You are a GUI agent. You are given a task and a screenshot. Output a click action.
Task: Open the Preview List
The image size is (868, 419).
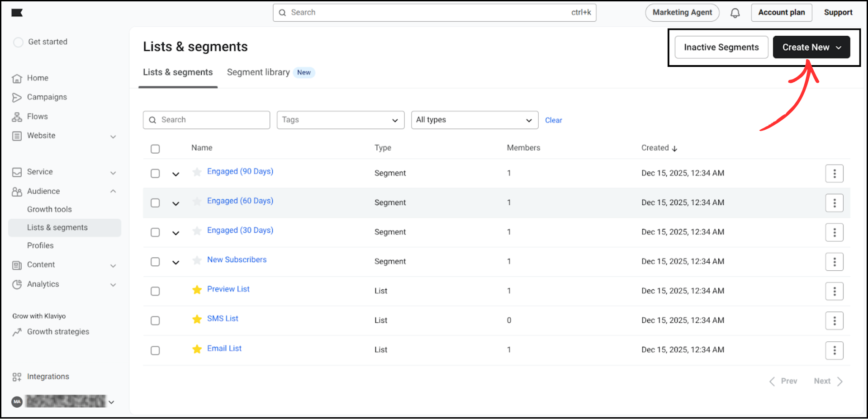pos(228,289)
